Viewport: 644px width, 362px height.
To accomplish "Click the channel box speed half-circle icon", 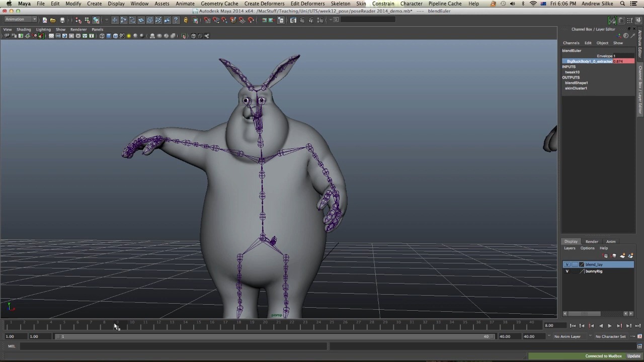I will coord(626,36).
